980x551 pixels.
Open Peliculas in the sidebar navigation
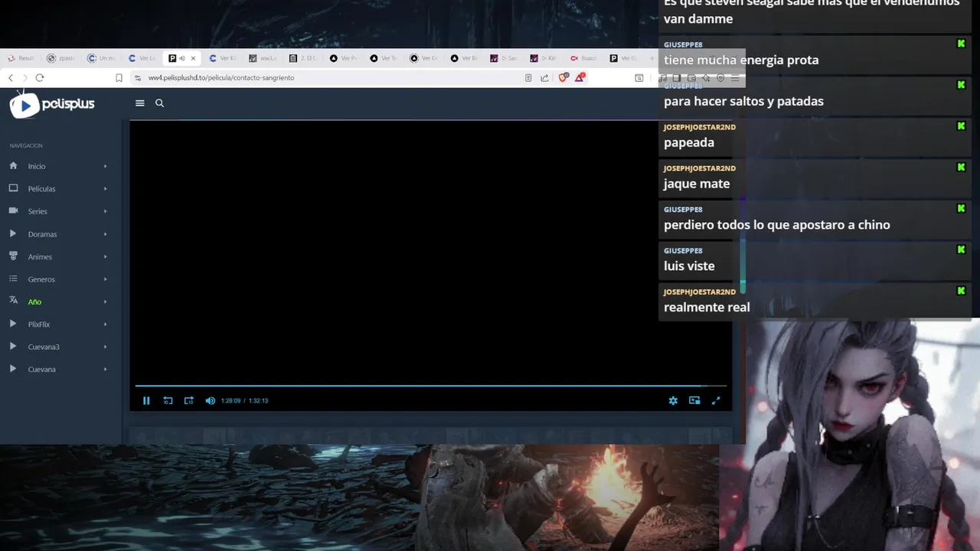point(41,189)
